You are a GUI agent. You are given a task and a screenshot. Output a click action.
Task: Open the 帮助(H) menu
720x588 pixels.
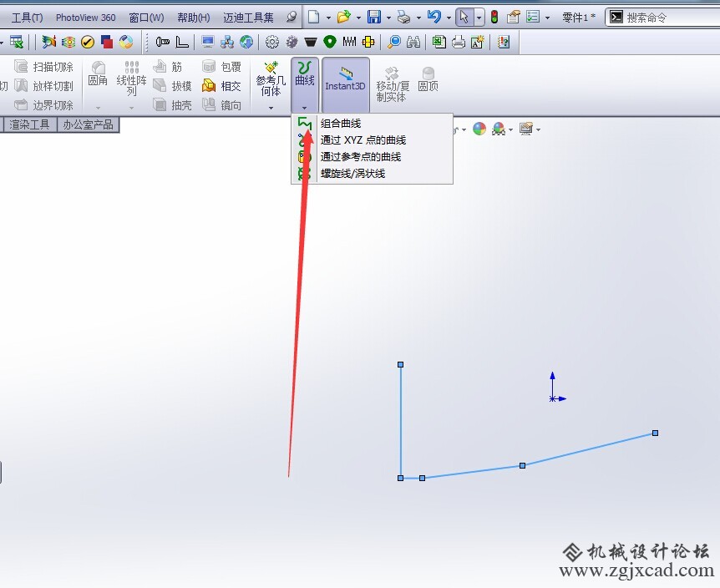(193, 18)
